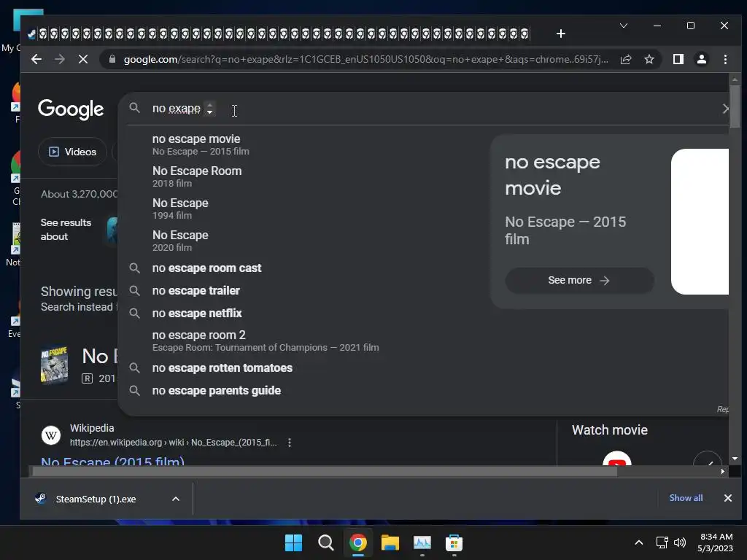Click the 'See results about' text
The image size is (747, 560).
66,230
